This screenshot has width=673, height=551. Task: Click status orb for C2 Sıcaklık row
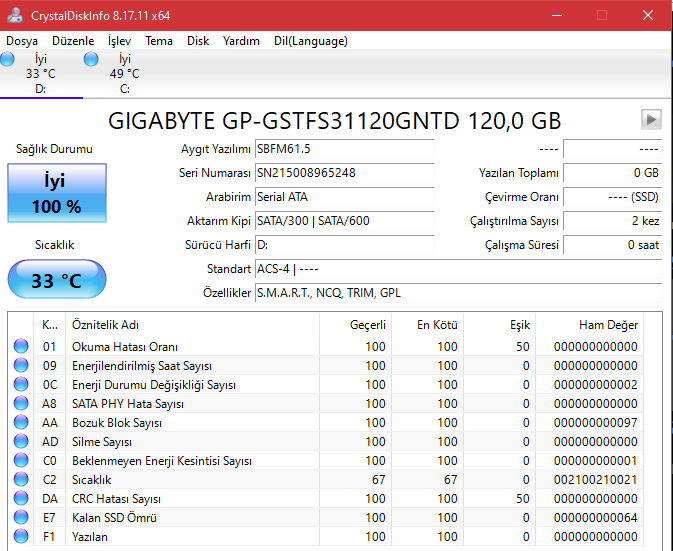[21, 479]
